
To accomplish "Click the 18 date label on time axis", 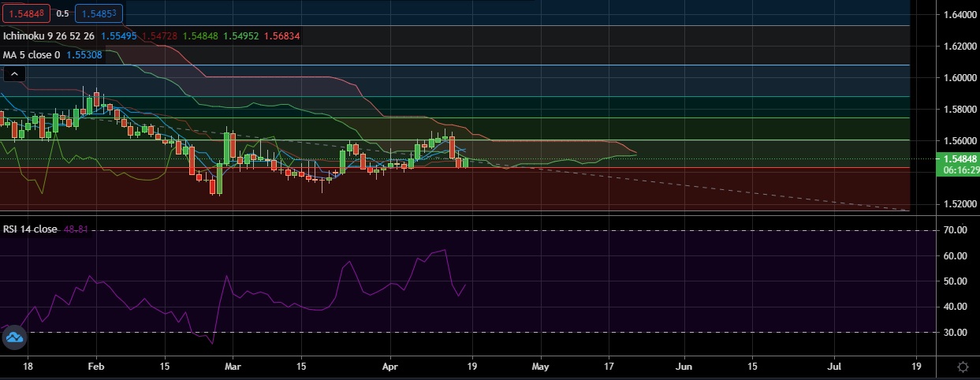I will pyautogui.click(x=28, y=367).
